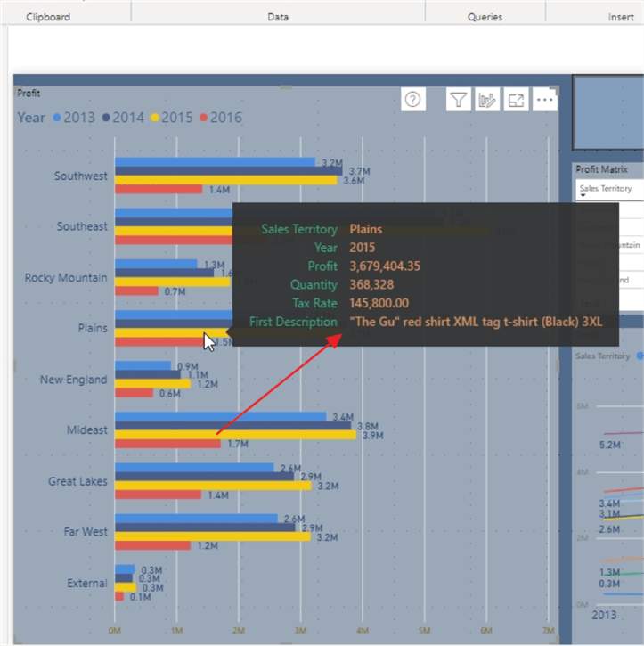Select the blue card visual at top right
The image size is (644, 646).
click(607, 111)
